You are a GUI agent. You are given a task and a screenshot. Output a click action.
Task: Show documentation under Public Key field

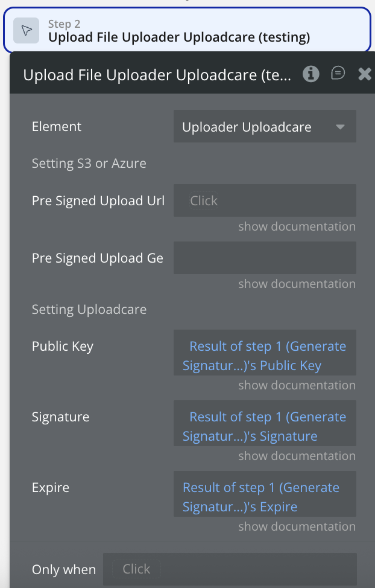point(297,385)
